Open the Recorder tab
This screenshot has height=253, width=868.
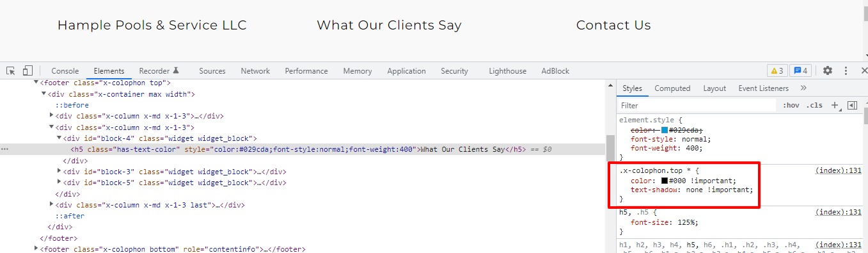[159, 71]
